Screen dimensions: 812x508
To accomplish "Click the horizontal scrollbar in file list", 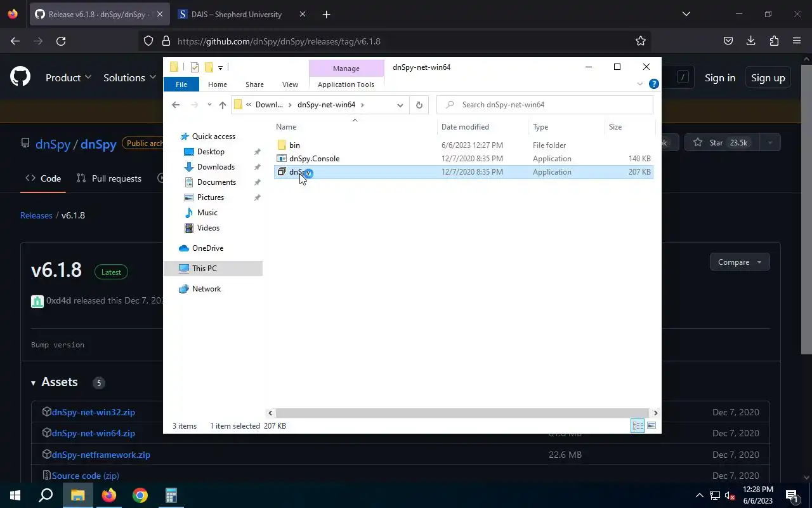I will click(x=462, y=413).
